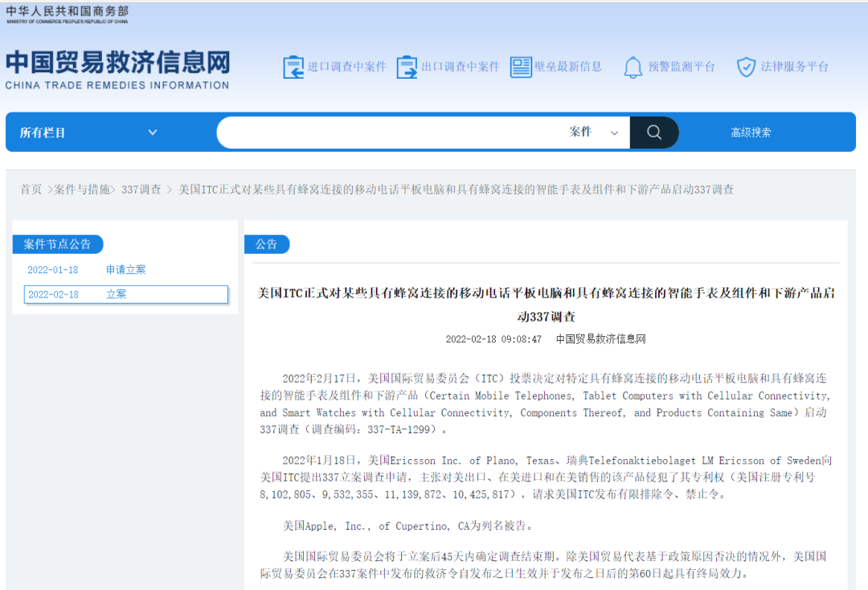Open 进口调查中案件 link
Screen dimensions: 868x590
347,67
